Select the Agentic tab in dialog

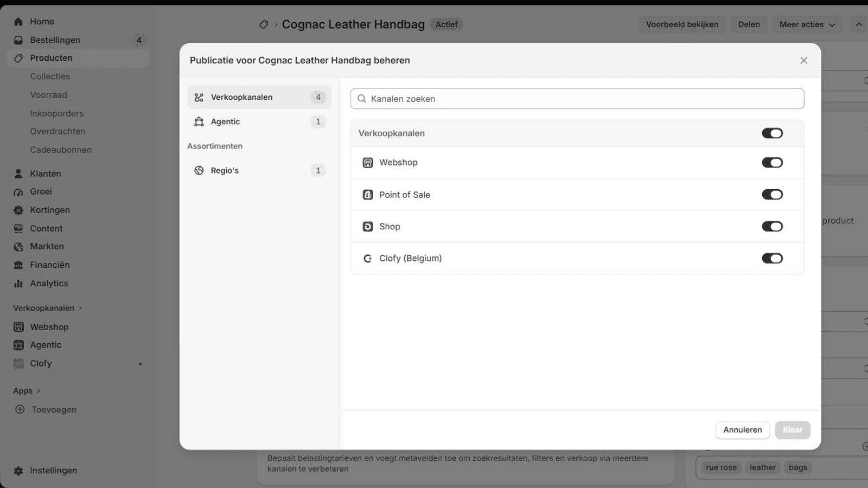pyautogui.click(x=259, y=121)
